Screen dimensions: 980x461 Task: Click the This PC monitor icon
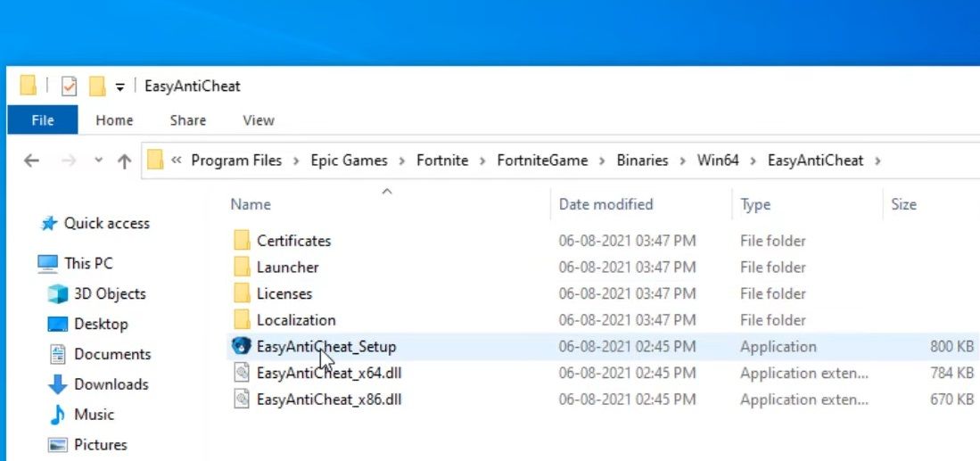point(47,264)
